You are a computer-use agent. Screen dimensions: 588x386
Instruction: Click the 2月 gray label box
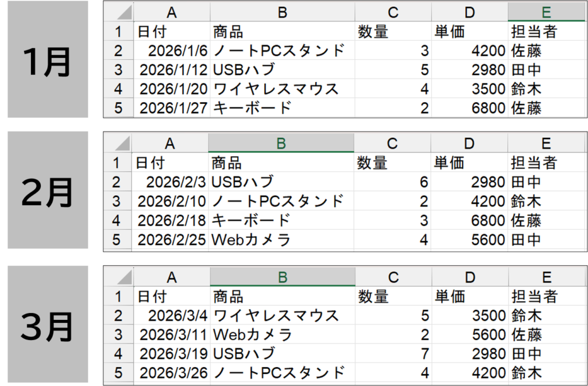point(48,190)
